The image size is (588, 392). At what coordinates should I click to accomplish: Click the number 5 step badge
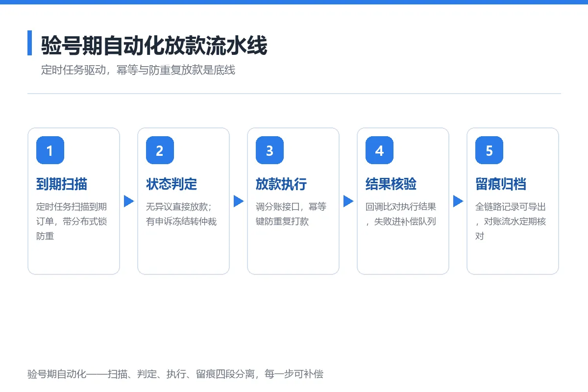[x=489, y=150]
